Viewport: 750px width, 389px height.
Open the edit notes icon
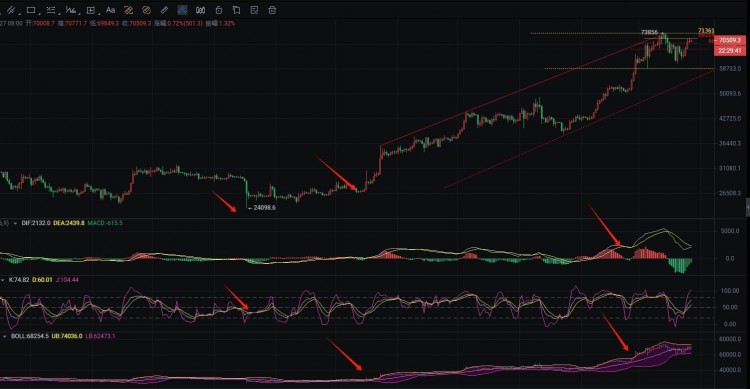click(254, 10)
